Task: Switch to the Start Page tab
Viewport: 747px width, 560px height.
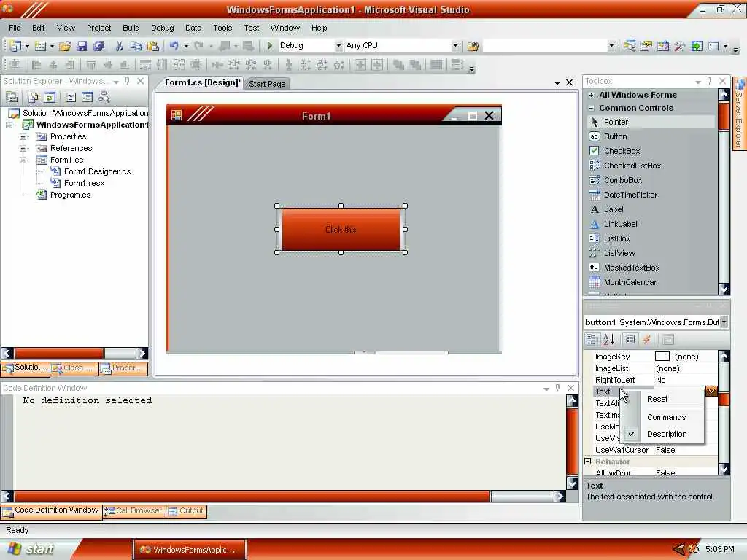Action: coord(267,84)
